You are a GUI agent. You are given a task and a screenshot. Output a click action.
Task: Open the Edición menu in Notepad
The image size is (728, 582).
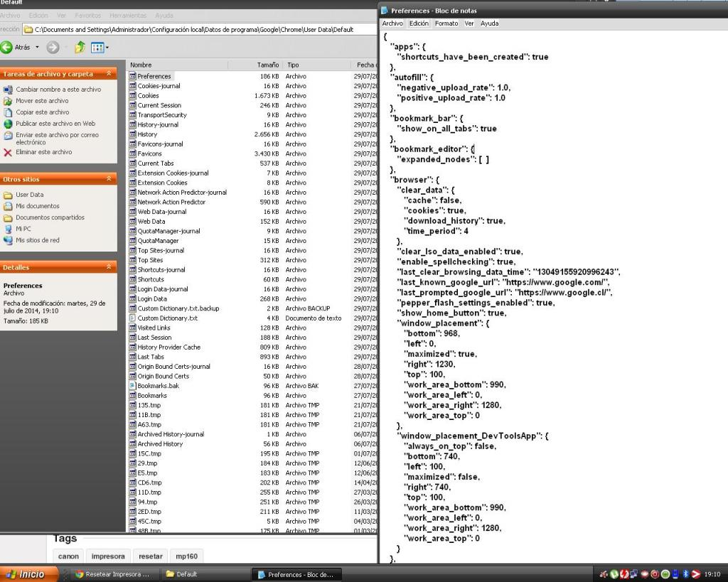click(x=419, y=23)
